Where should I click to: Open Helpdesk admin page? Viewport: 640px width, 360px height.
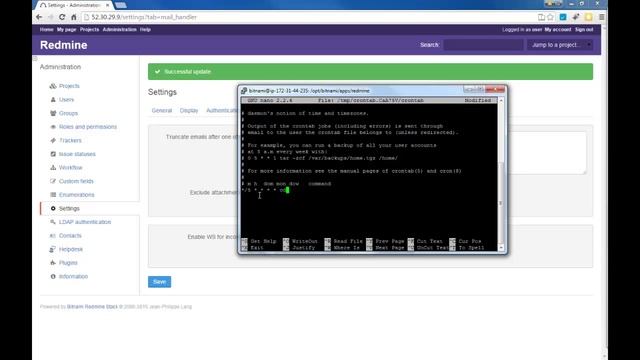[71, 249]
